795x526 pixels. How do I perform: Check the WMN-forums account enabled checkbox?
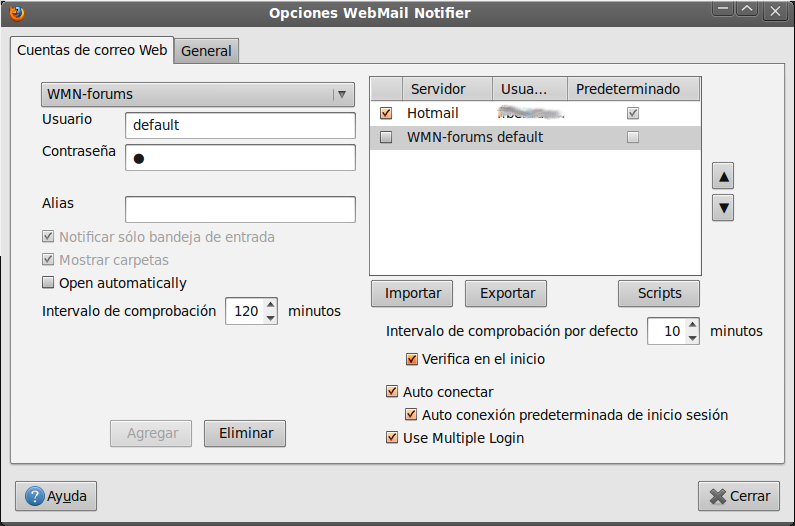click(386, 137)
